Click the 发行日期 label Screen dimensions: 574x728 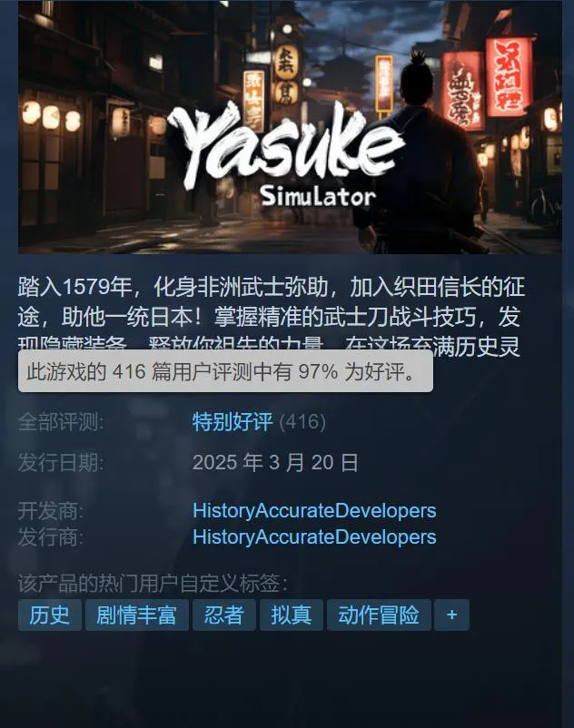pos(61,463)
